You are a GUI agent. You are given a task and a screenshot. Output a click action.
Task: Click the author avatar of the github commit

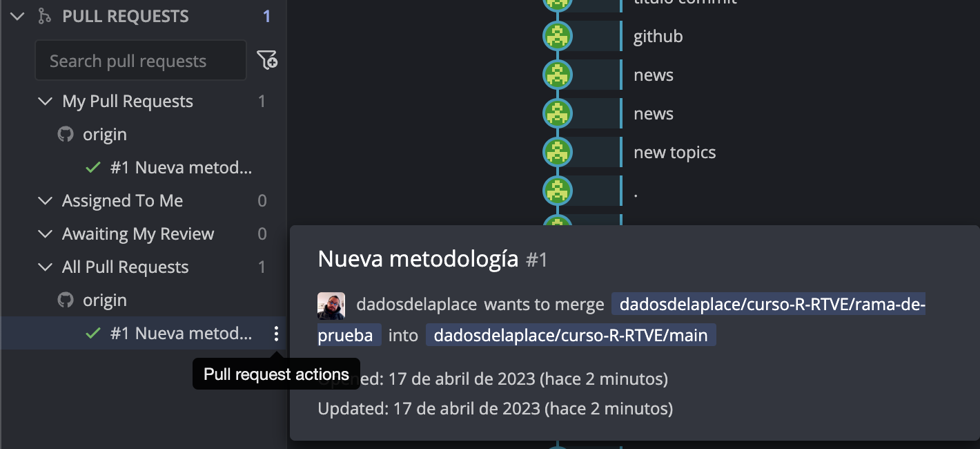coord(557,37)
